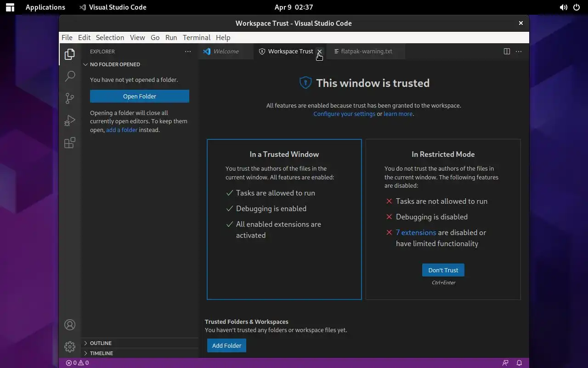This screenshot has width=588, height=368.
Task: Click the Don't Trust button
Action: [443, 270]
